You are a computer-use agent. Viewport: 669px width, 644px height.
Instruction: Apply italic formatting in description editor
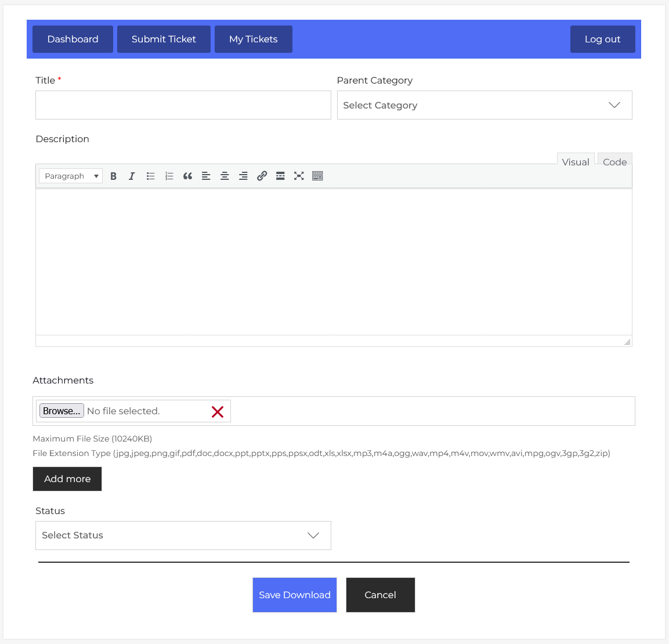click(132, 176)
